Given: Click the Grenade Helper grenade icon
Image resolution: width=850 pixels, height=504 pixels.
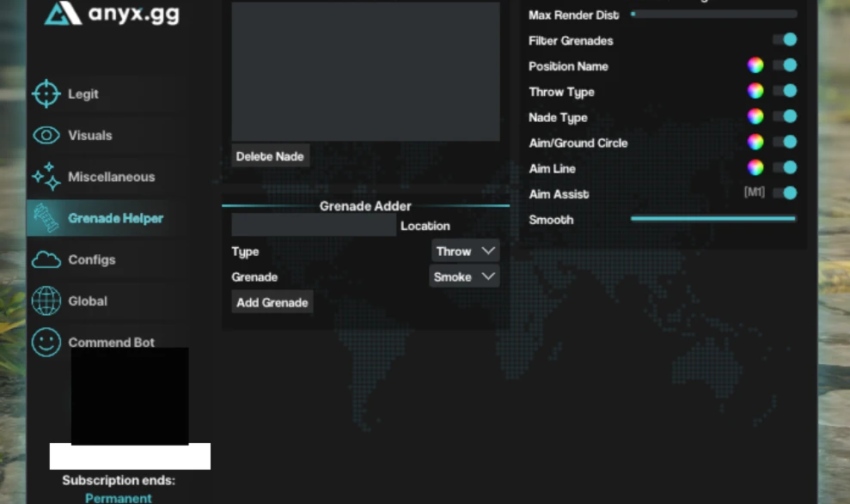Looking at the screenshot, I should click(46, 217).
